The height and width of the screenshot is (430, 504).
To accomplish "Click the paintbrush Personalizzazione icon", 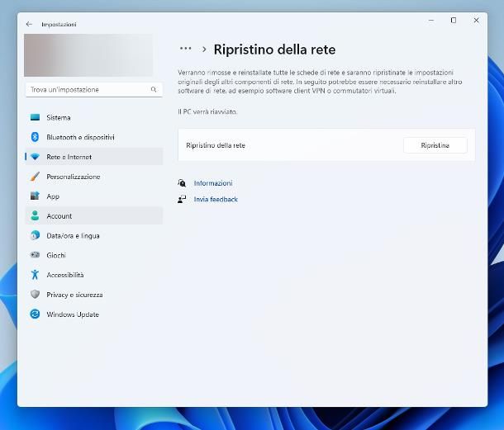I will click(x=35, y=177).
